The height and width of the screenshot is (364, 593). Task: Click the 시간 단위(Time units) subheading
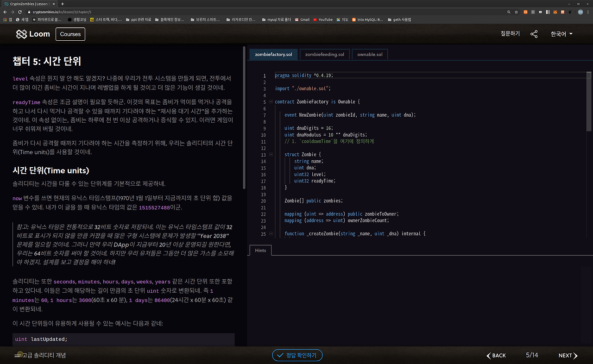(x=51, y=170)
